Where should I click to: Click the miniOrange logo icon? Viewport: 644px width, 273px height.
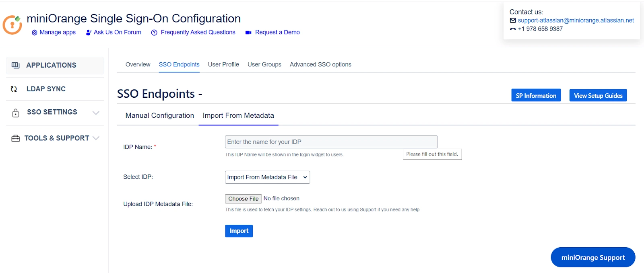coord(12,25)
